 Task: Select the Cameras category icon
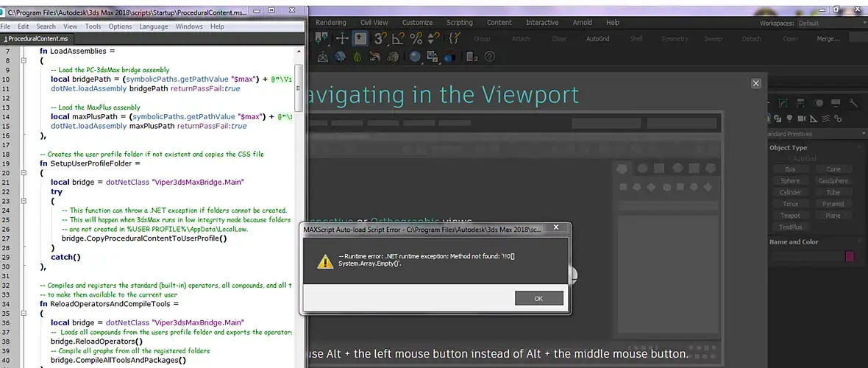pos(802,118)
